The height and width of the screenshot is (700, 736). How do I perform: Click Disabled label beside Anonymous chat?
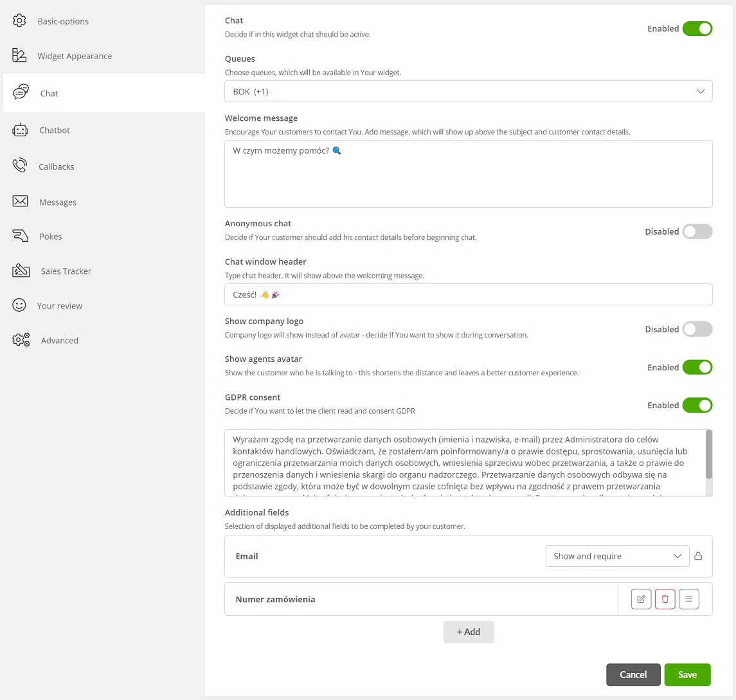662,231
